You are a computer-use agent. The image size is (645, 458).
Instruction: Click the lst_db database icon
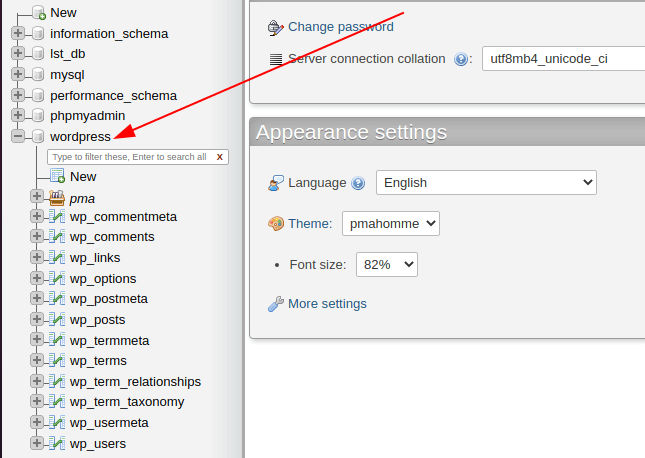click(38, 53)
